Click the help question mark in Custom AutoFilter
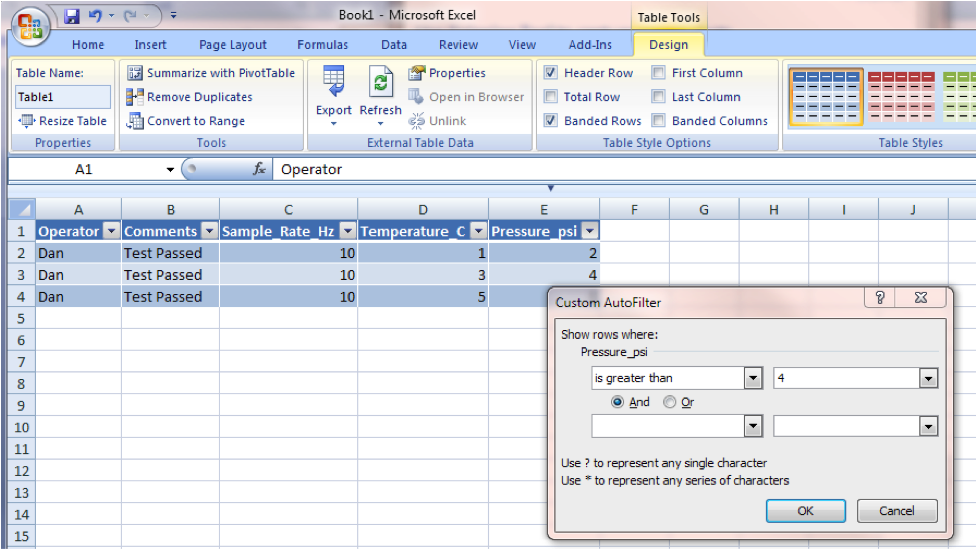 [880, 298]
